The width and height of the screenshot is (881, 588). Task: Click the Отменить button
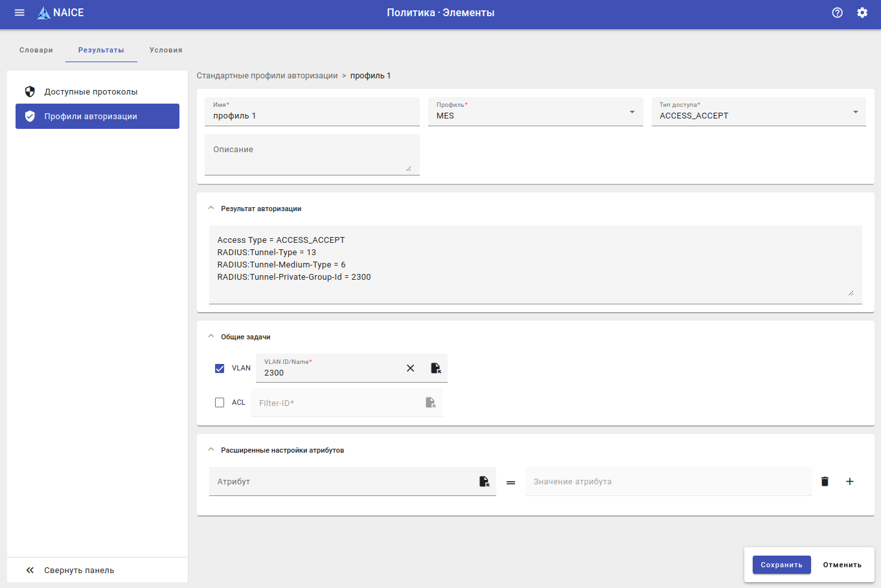[x=842, y=565]
